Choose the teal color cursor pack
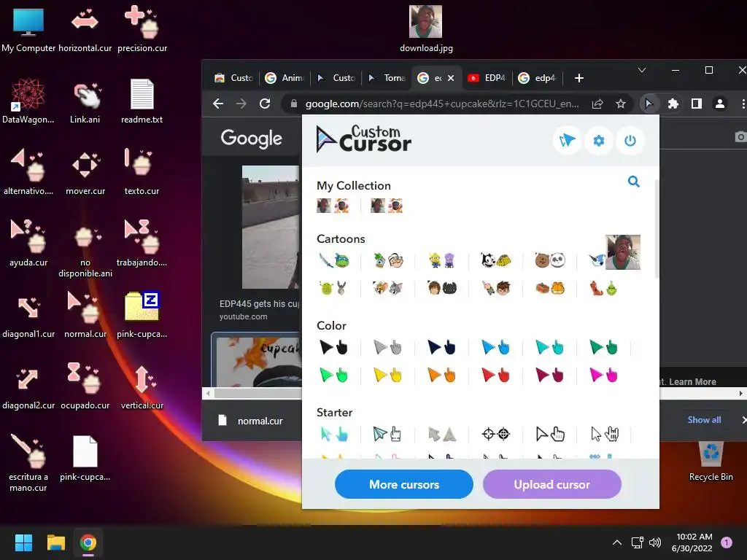This screenshot has width=747, height=560. click(x=549, y=348)
